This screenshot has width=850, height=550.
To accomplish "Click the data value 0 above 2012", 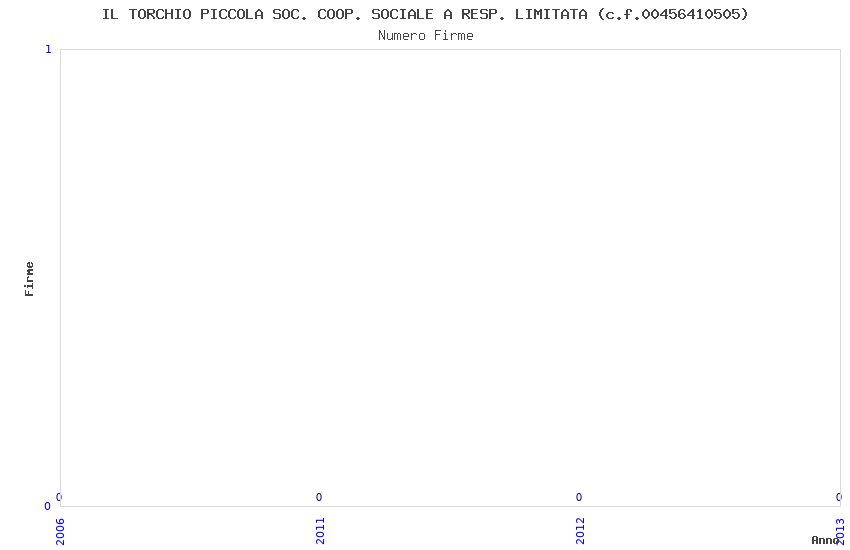I will point(579,497).
